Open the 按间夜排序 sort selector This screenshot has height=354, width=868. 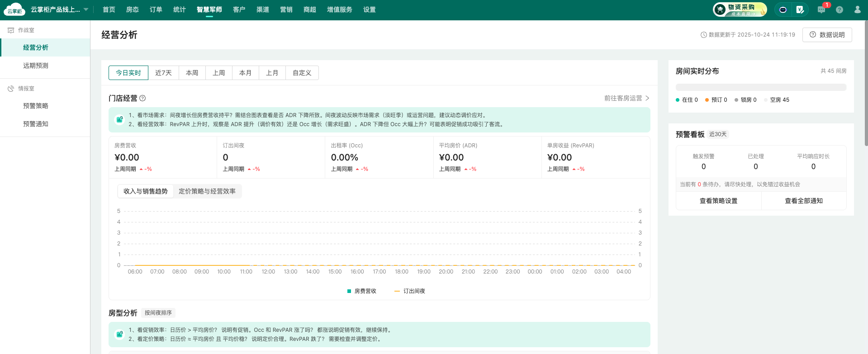click(x=158, y=313)
